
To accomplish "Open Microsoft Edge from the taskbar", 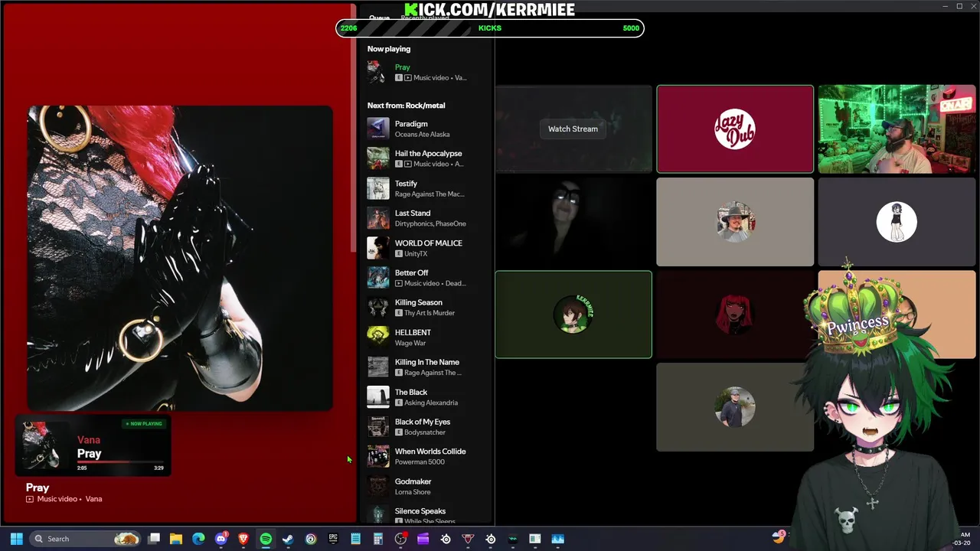I will [x=198, y=539].
